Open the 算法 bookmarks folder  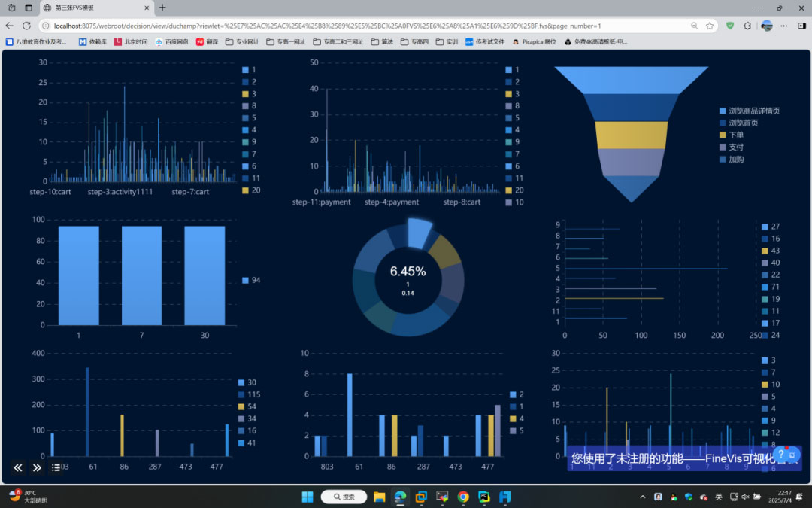(x=380, y=41)
